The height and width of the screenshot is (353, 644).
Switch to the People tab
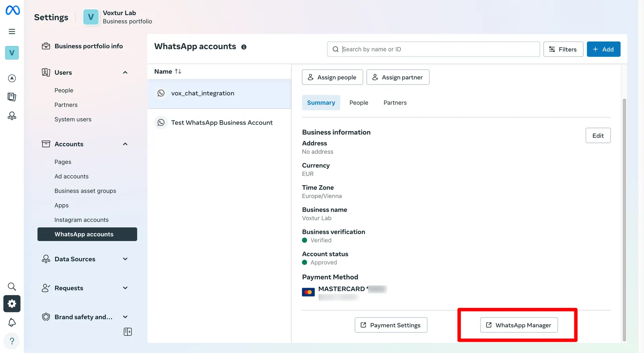tap(359, 103)
